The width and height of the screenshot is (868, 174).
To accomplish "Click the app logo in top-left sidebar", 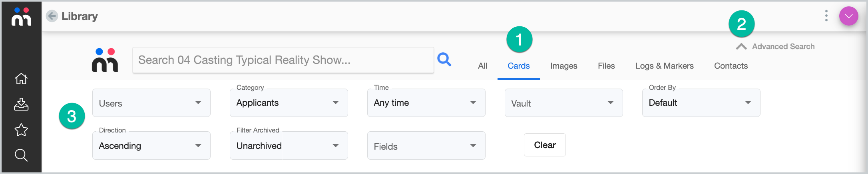I will point(22,17).
